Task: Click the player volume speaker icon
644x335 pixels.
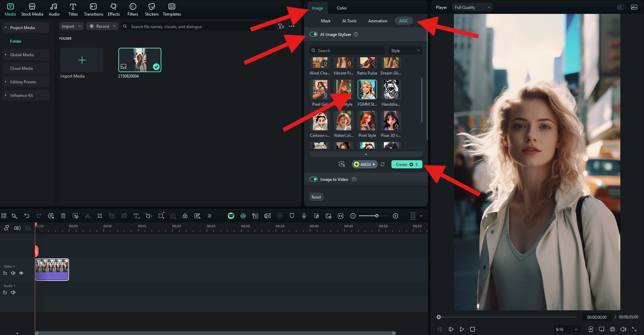Action: tap(623, 329)
